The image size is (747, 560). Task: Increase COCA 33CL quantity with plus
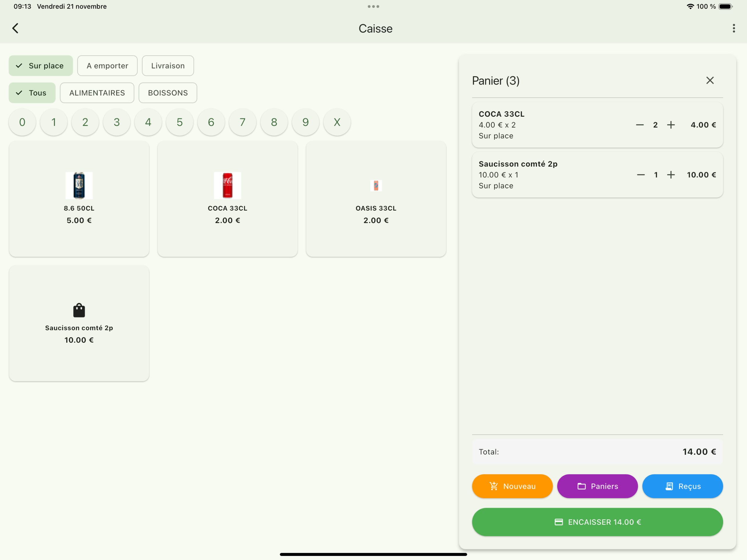(x=671, y=125)
